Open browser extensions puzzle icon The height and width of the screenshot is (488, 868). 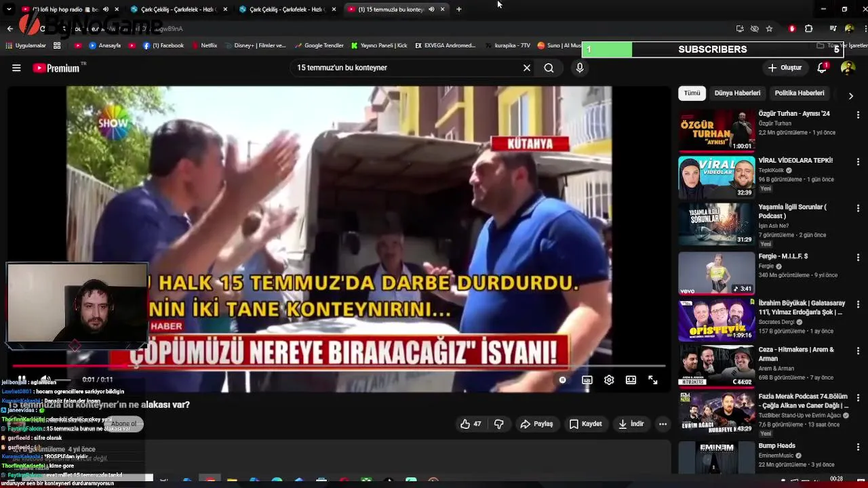[x=808, y=28]
